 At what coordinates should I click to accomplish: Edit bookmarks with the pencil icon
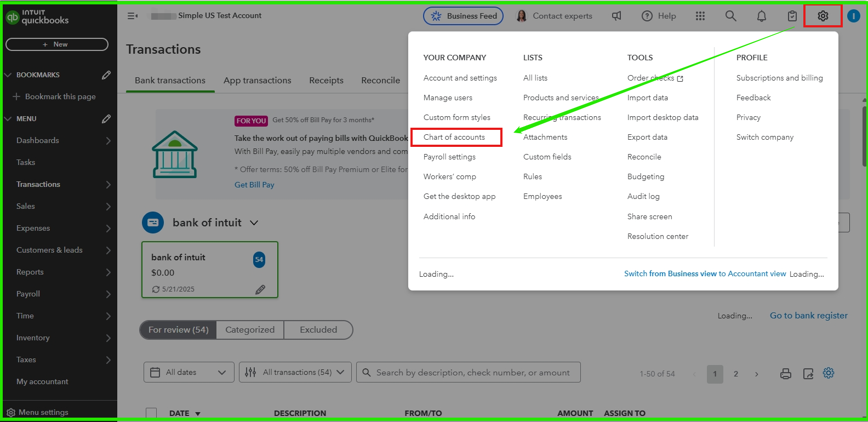tap(106, 75)
